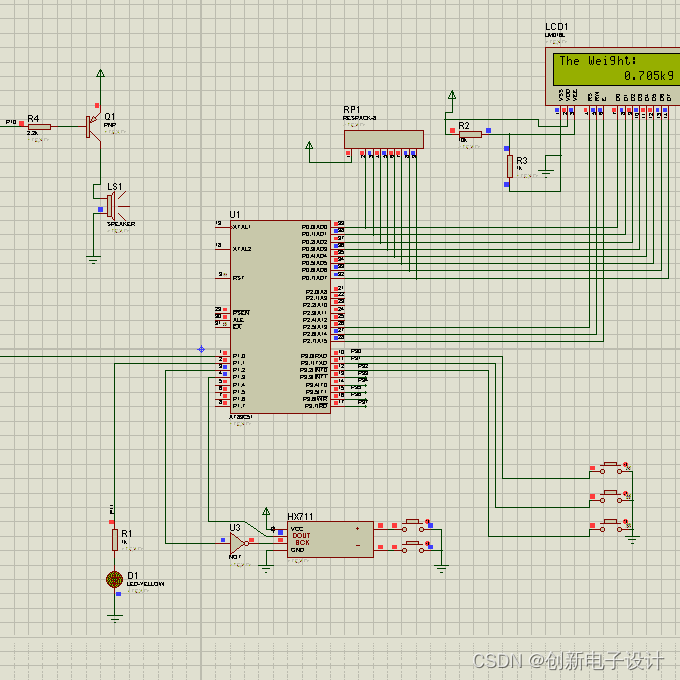Click the "PSEN" pin label on U1
The width and height of the screenshot is (680, 680).
241,313
